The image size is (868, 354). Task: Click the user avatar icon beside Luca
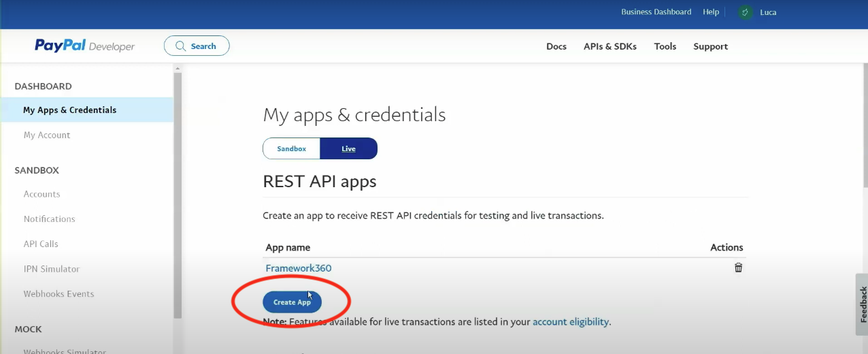pos(746,12)
